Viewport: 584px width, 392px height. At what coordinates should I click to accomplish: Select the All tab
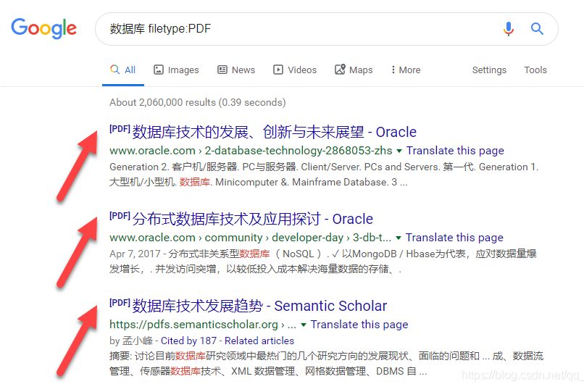click(x=123, y=70)
